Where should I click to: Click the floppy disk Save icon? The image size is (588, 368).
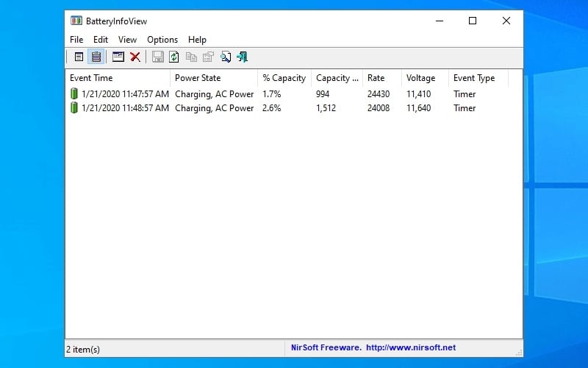point(157,57)
